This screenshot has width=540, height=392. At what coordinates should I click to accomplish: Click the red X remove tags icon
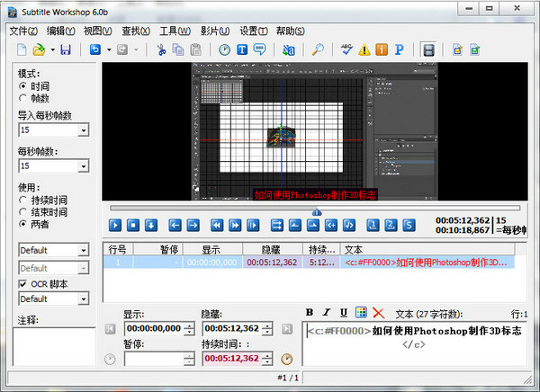click(378, 312)
